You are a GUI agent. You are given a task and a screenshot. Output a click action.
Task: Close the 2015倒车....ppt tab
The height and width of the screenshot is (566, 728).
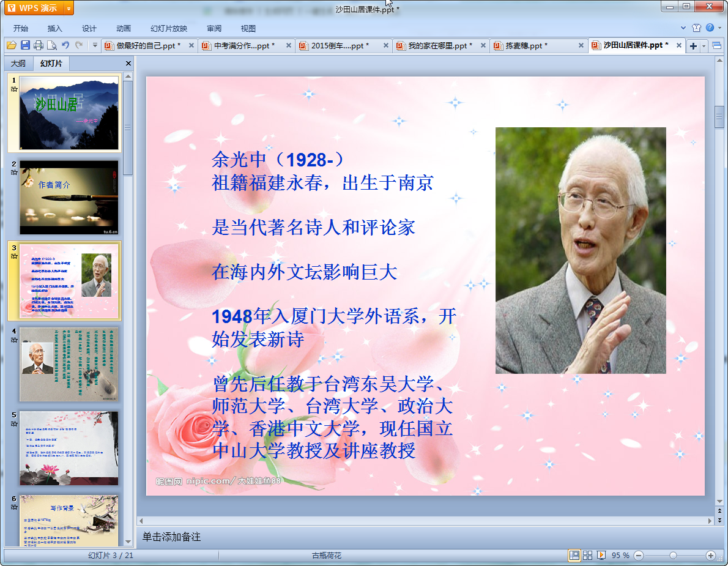(386, 45)
